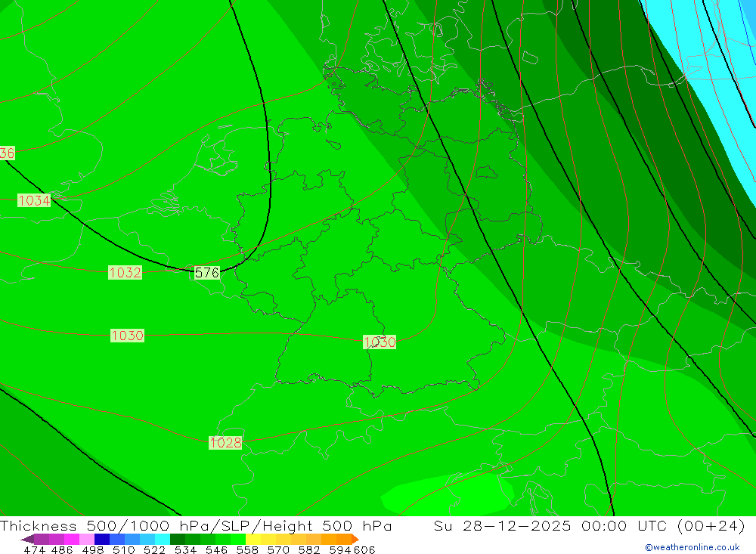
Task: Select the first yellow legend swatch
Action: pyautogui.click(x=253, y=539)
